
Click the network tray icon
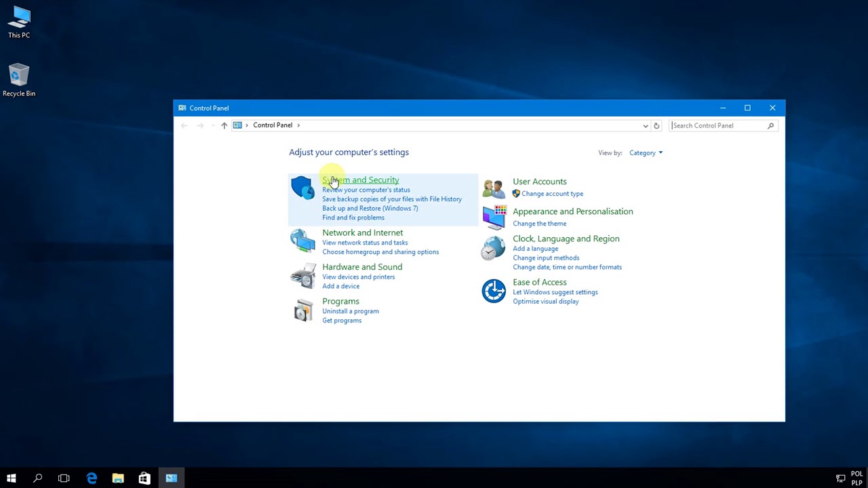pyautogui.click(x=840, y=479)
